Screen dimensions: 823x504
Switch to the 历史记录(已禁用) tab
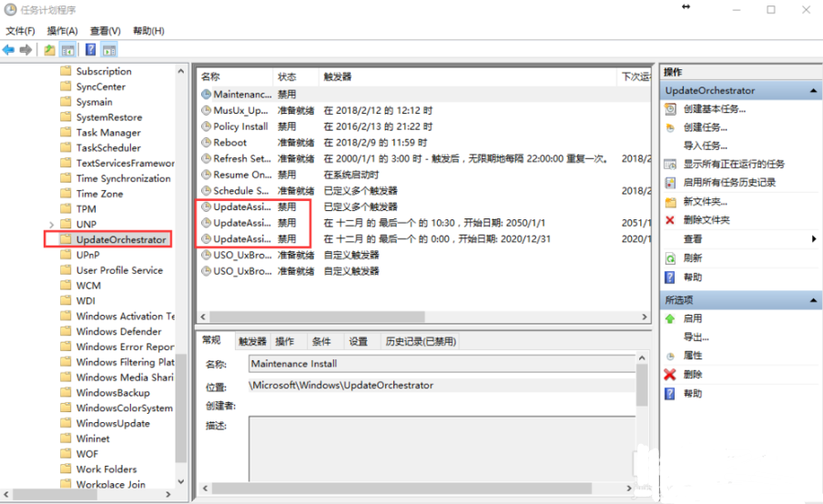pos(421,341)
